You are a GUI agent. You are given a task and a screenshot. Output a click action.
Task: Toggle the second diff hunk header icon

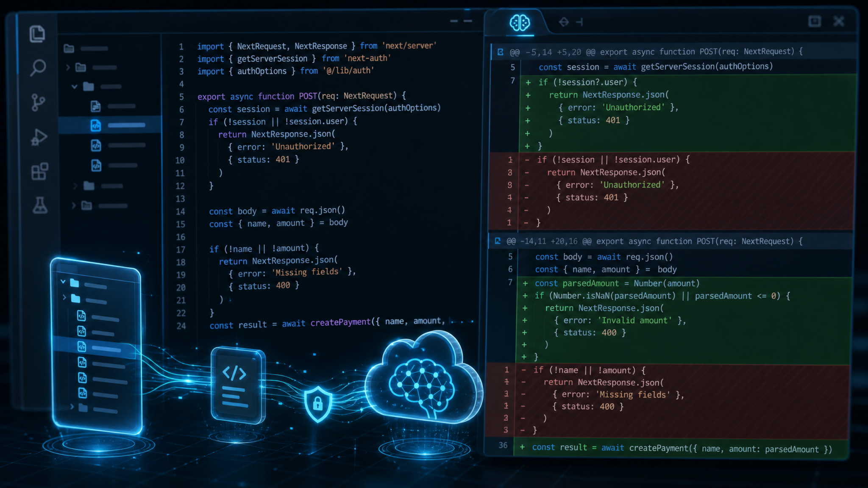pyautogui.click(x=498, y=241)
